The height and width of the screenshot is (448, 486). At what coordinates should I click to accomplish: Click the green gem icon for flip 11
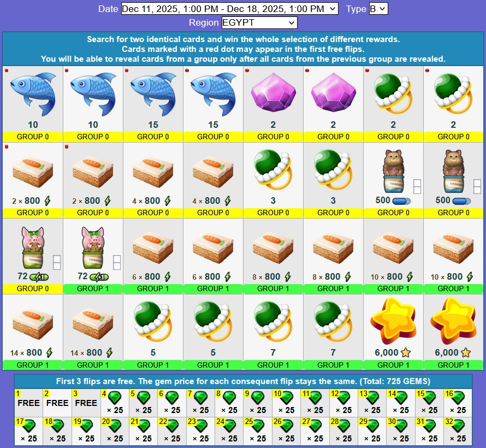coord(316,398)
